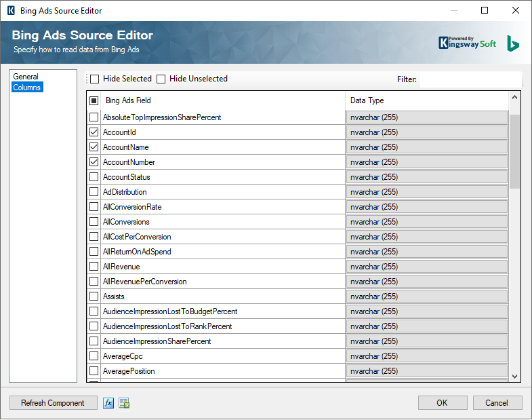The width and height of the screenshot is (532, 420).
Task: Check the AdDistribution field checkbox
Action: [x=94, y=192]
